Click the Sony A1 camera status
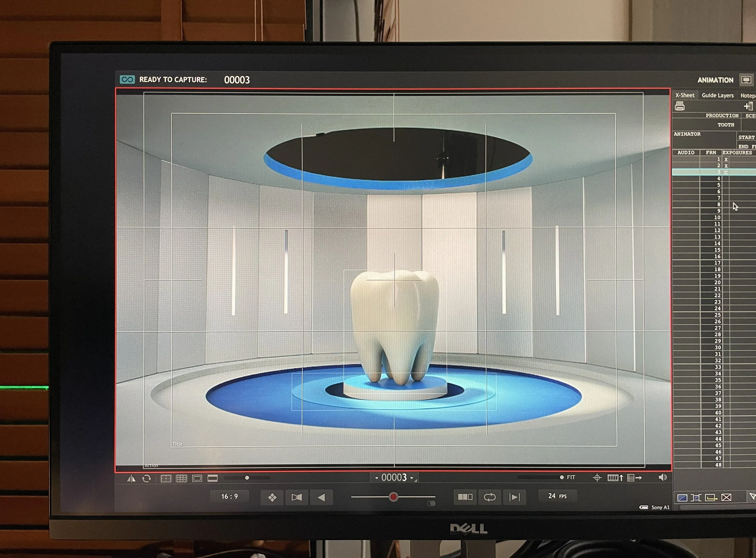This screenshot has height=558, width=756. pos(654,507)
